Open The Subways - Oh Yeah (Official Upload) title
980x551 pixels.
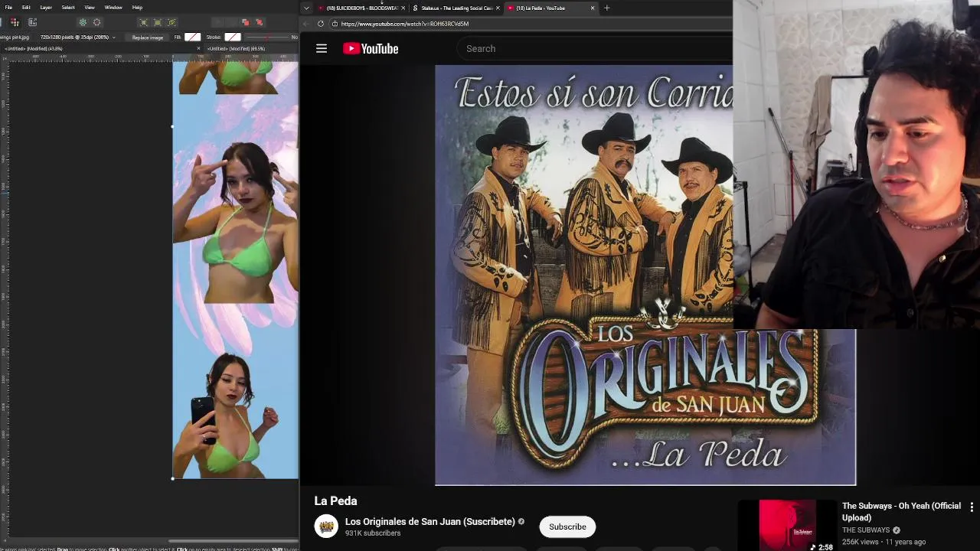pos(901,512)
